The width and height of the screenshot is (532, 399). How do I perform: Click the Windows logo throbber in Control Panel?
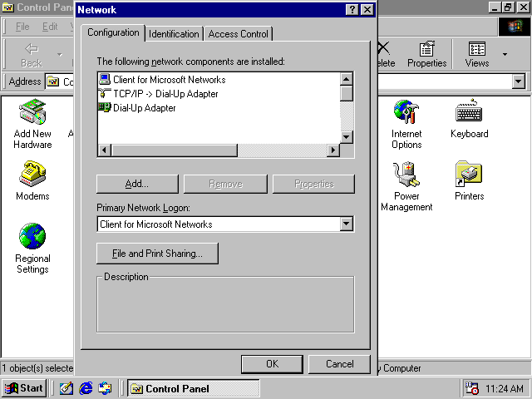515,27
